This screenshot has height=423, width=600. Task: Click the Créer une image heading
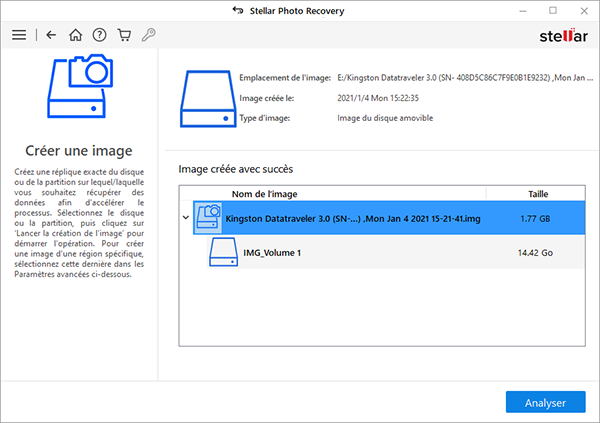click(79, 150)
